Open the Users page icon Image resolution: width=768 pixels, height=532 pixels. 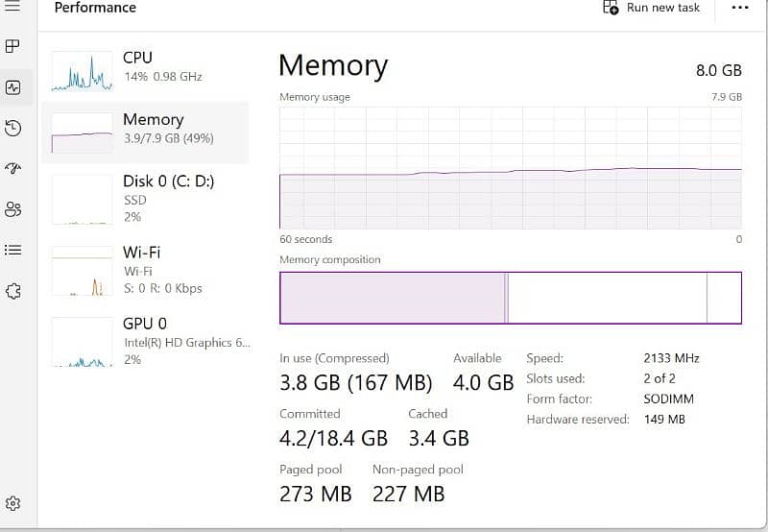[x=12, y=209]
